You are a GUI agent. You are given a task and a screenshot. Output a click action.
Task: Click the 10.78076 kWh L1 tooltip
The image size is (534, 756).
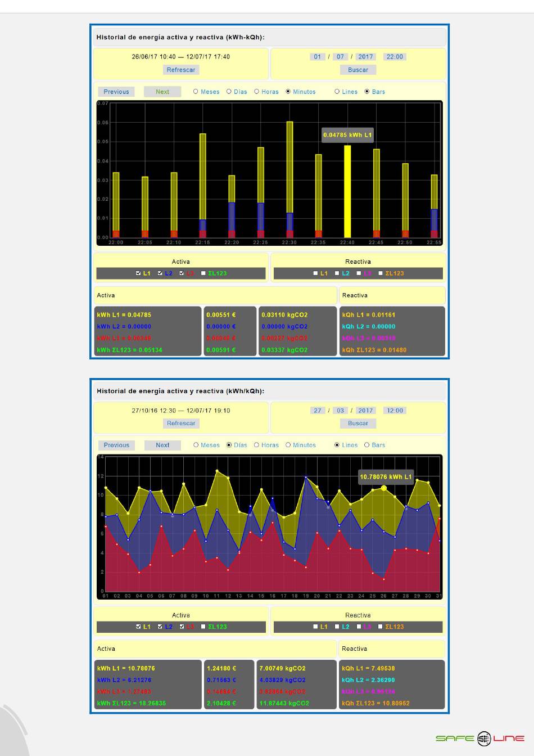386,477
